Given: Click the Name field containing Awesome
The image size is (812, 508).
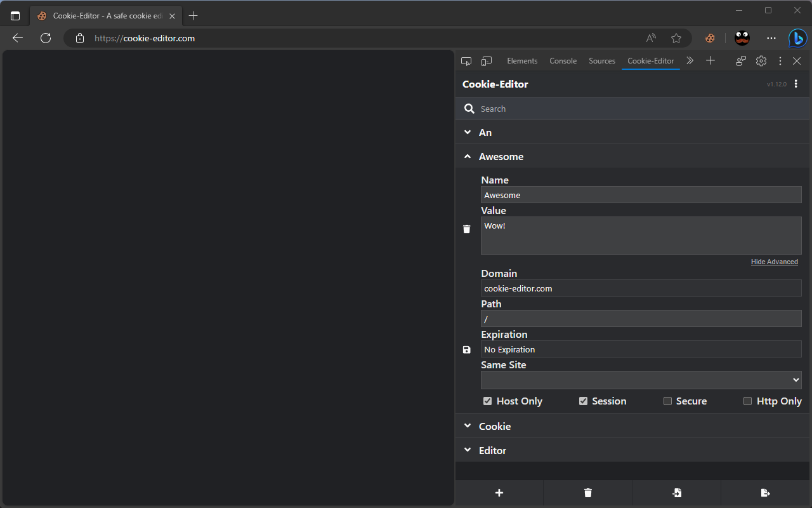Looking at the screenshot, I should tap(641, 195).
